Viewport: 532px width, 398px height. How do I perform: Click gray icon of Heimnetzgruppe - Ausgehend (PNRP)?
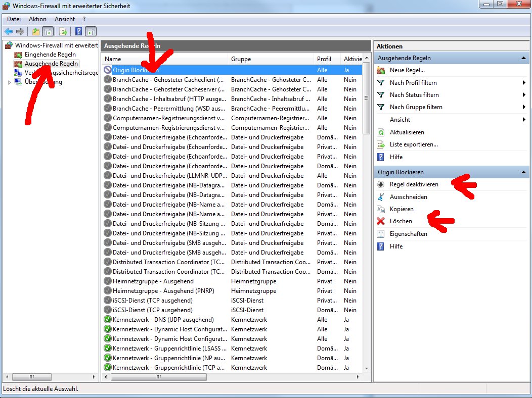(x=108, y=290)
